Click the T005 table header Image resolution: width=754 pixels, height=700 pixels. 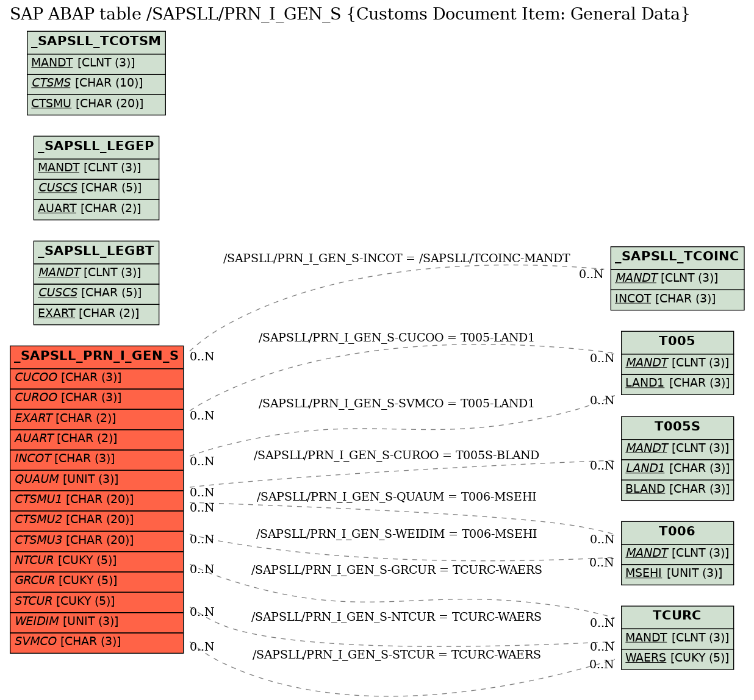point(677,343)
